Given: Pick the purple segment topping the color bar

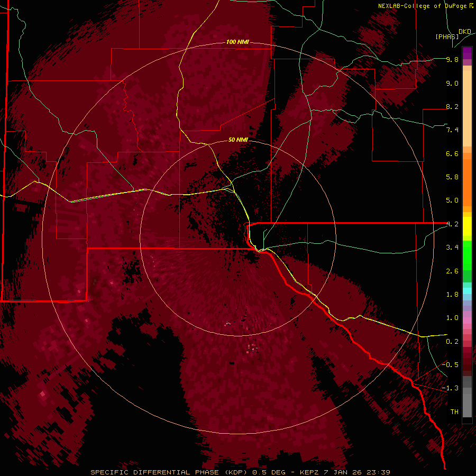Looking at the screenshot, I should coord(467,53).
